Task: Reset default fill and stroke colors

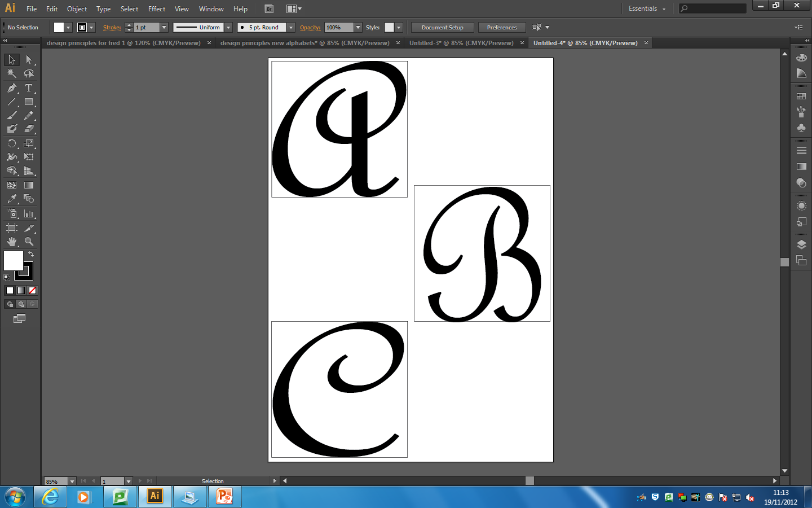Action: tap(6, 277)
